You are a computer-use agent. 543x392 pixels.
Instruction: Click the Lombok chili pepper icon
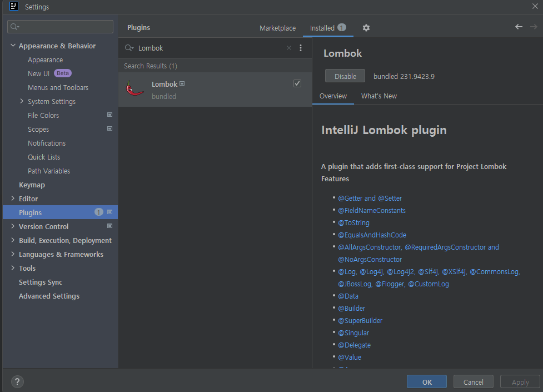point(134,89)
